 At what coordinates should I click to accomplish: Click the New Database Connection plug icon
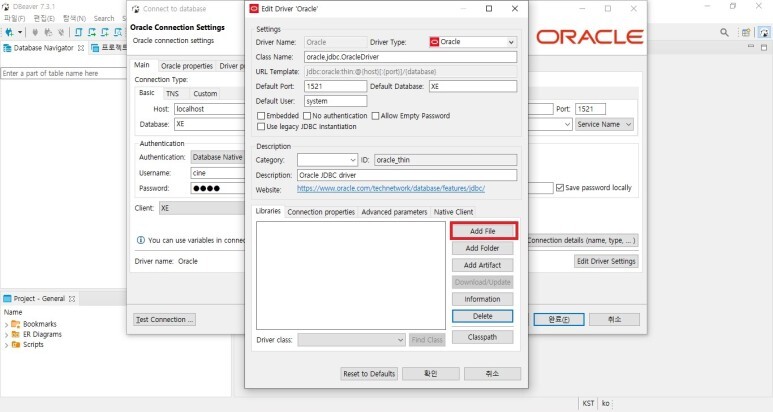[x=9, y=33]
